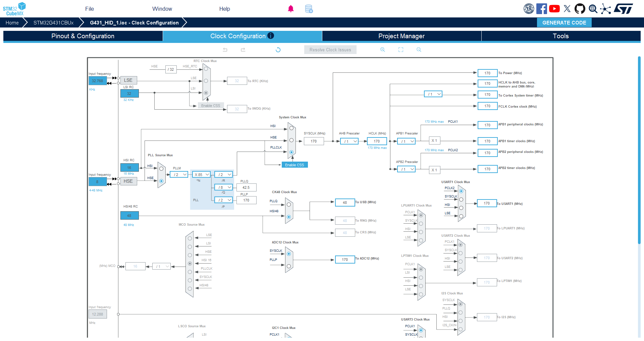Select PLLCLK in System Clock Mux
The height and width of the screenshot is (341, 644).
pos(291,152)
